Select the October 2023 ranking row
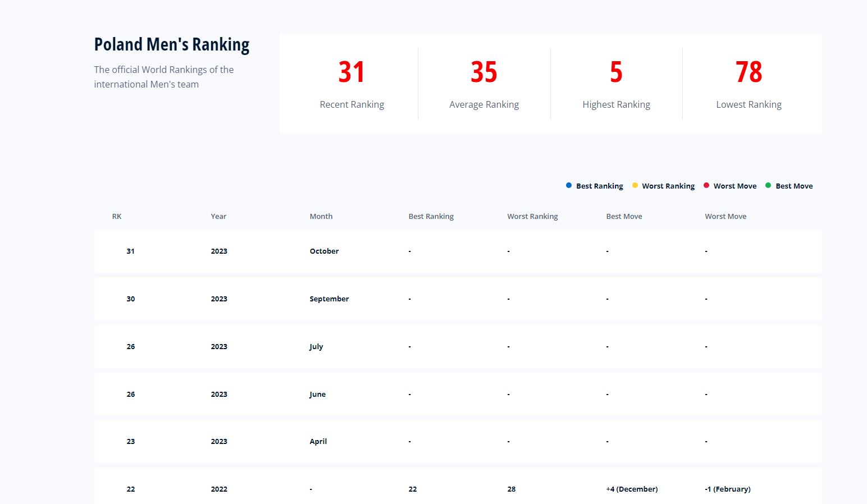The height and width of the screenshot is (504, 867). [x=458, y=251]
